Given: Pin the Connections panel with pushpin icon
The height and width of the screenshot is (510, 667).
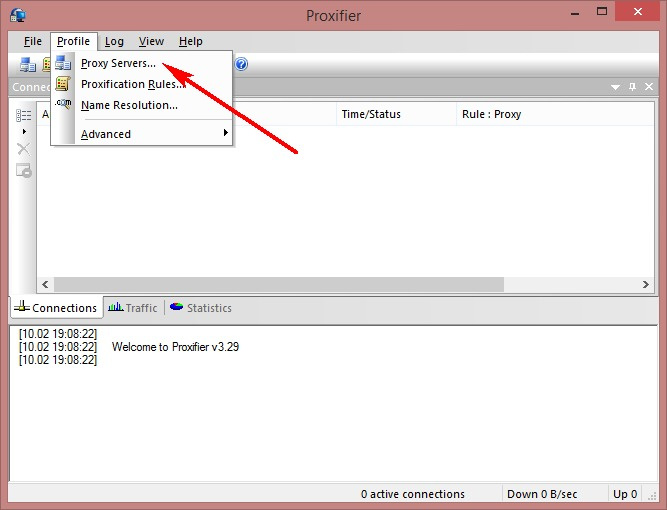Looking at the screenshot, I should coord(632,88).
